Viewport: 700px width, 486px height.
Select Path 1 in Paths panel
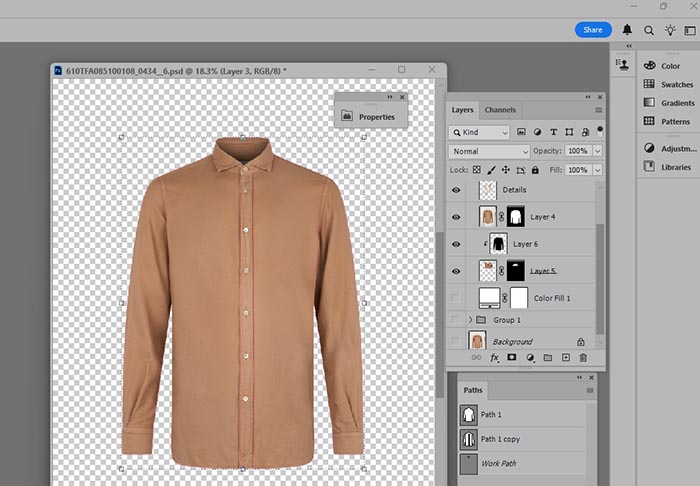point(522,415)
